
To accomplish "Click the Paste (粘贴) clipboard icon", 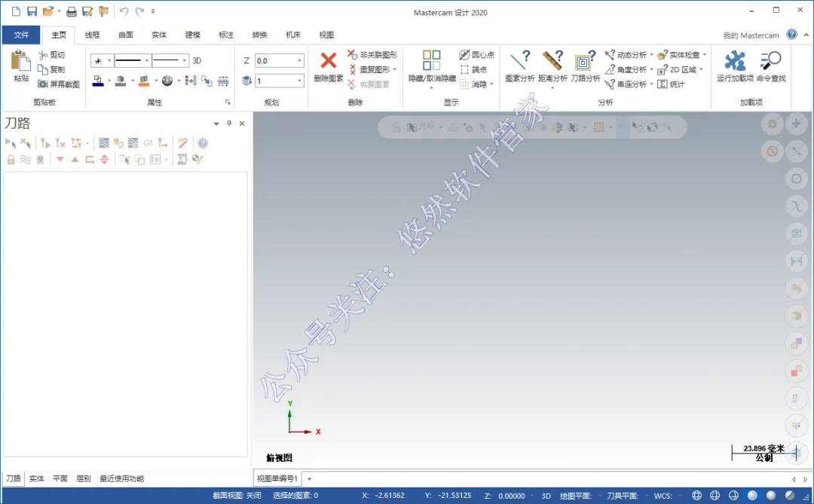I will 21,61.
